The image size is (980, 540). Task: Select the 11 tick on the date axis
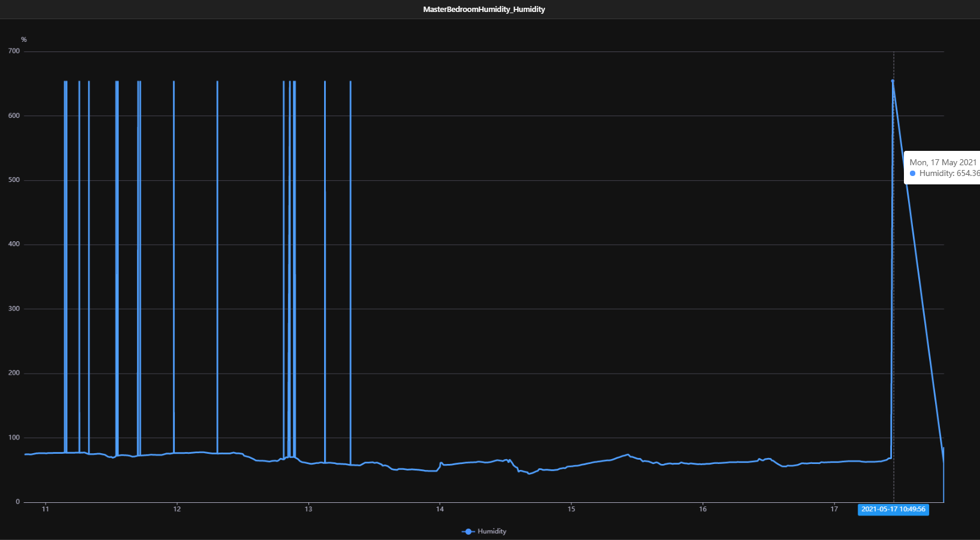tap(46, 509)
